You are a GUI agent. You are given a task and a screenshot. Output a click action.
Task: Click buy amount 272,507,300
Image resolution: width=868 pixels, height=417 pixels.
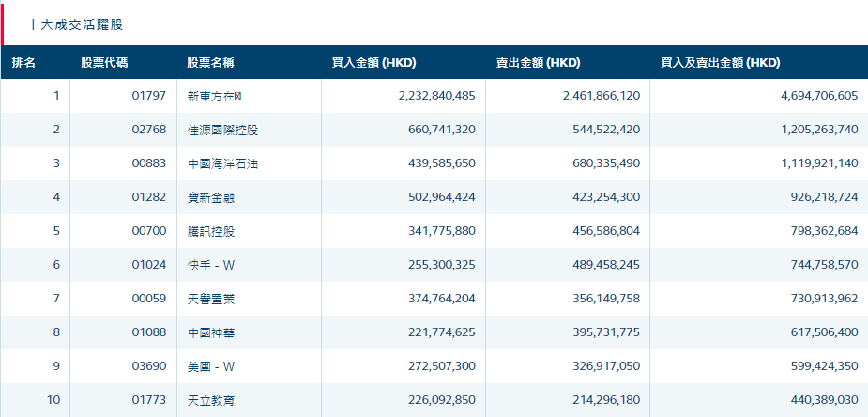tap(442, 366)
